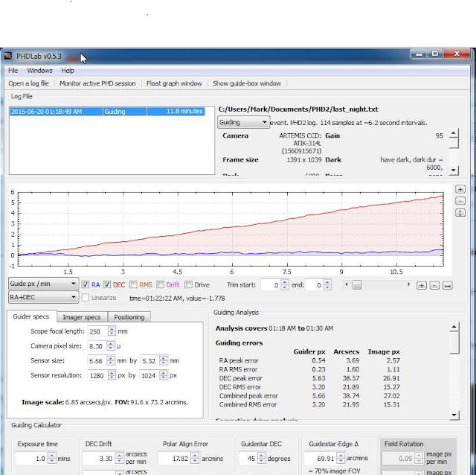Adjust Polar Align Error arcmins stepper
This screenshot has width=476, height=475.
(x=195, y=459)
